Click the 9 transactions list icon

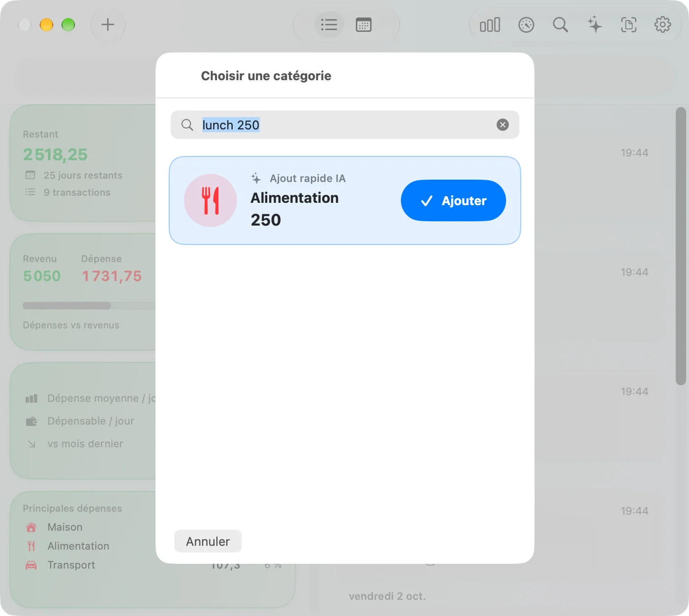pos(31,192)
